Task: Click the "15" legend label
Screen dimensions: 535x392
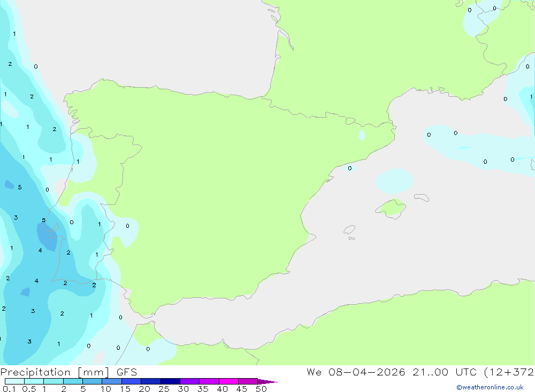Action: click(125, 389)
